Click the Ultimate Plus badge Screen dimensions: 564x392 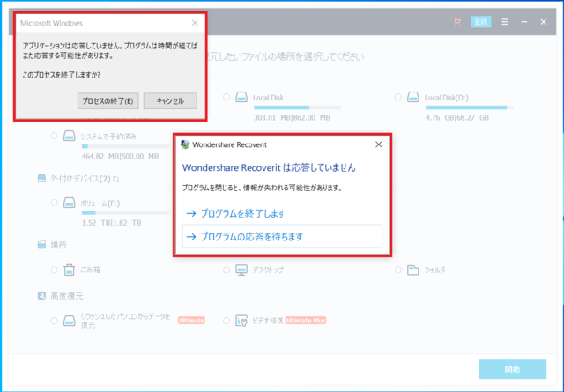click(306, 321)
